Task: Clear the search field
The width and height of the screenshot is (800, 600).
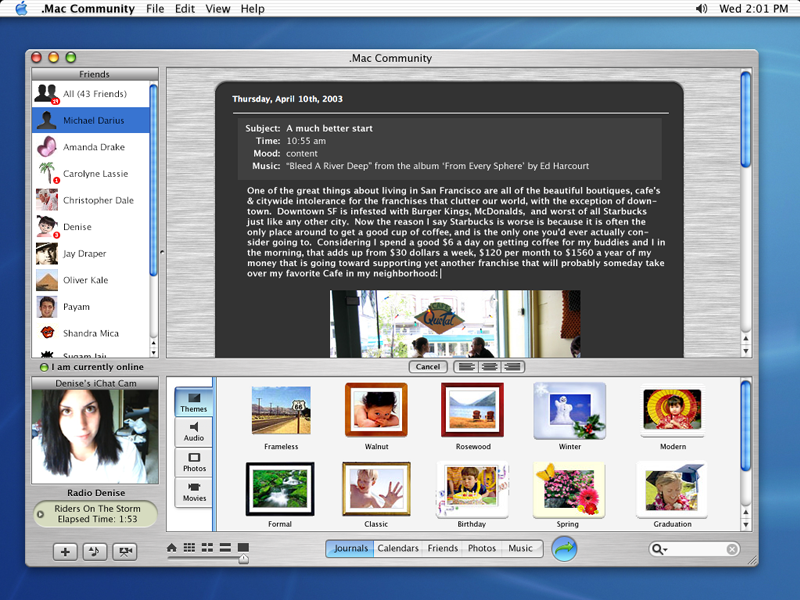Action: [x=732, y=549]
